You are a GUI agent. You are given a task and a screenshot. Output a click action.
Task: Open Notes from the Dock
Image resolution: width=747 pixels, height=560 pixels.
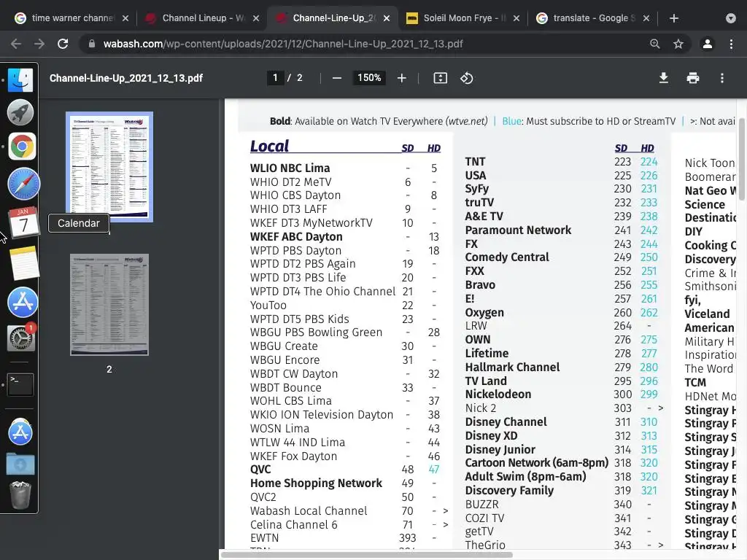point(23,262)
